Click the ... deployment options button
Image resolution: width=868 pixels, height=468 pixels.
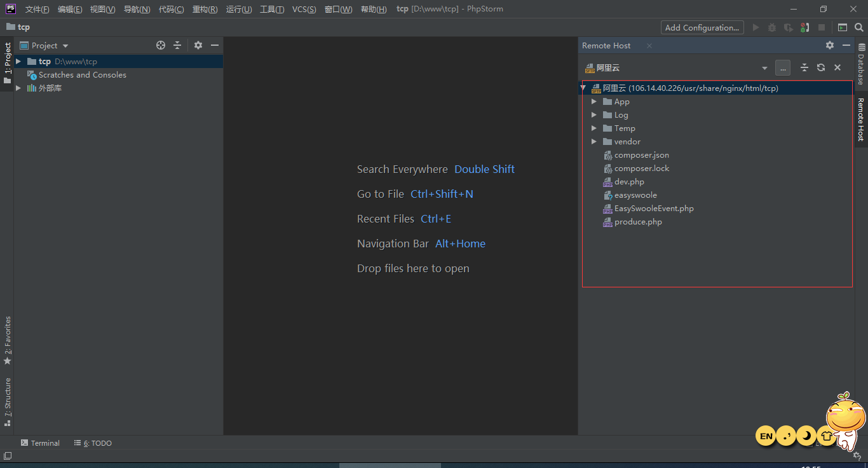tap(783, 67)
